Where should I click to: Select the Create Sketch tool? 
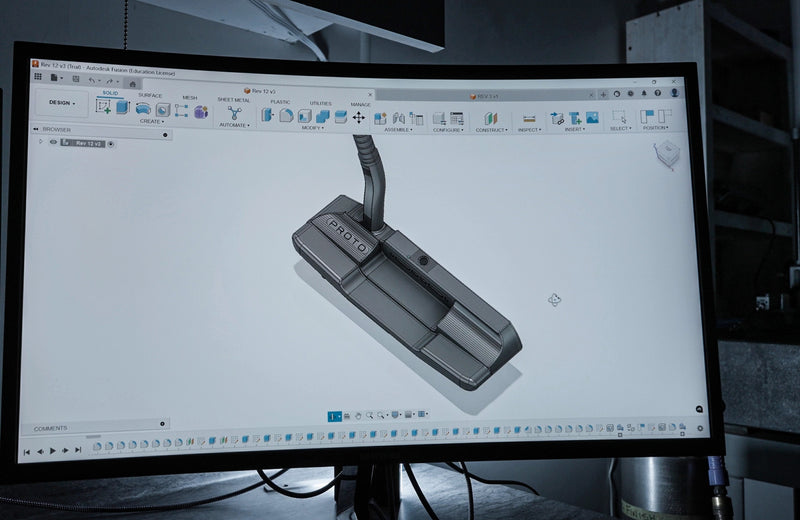point(104,106)
